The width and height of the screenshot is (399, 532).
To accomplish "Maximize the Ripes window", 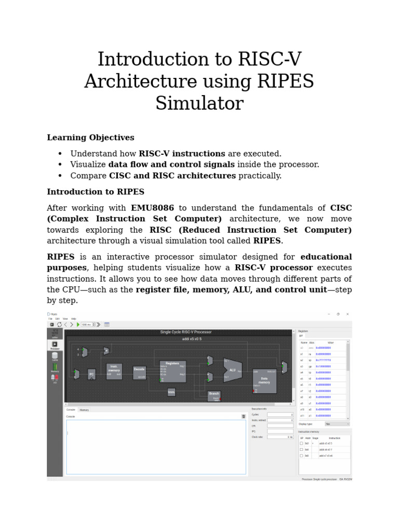I will (338, 314).
